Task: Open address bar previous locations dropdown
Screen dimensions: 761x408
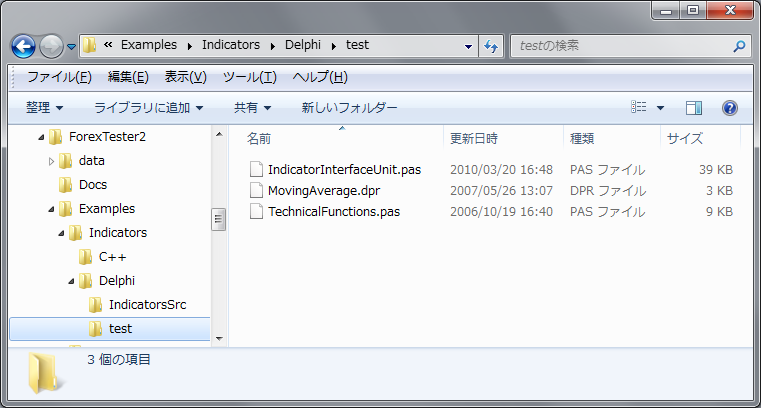Action: [468, 47]
